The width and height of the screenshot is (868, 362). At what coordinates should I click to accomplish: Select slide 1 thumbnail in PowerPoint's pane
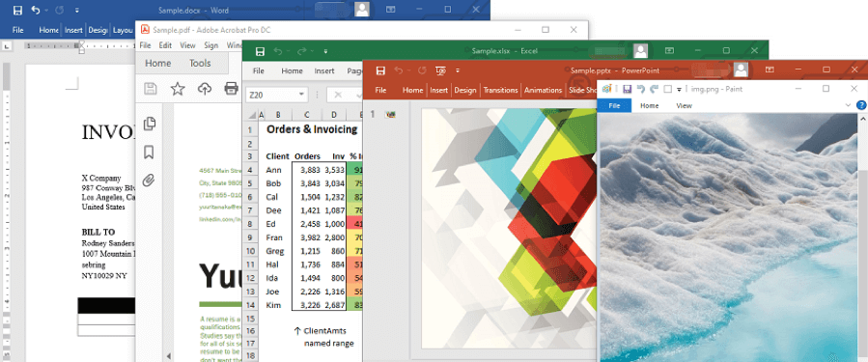(x=391, y=115)
